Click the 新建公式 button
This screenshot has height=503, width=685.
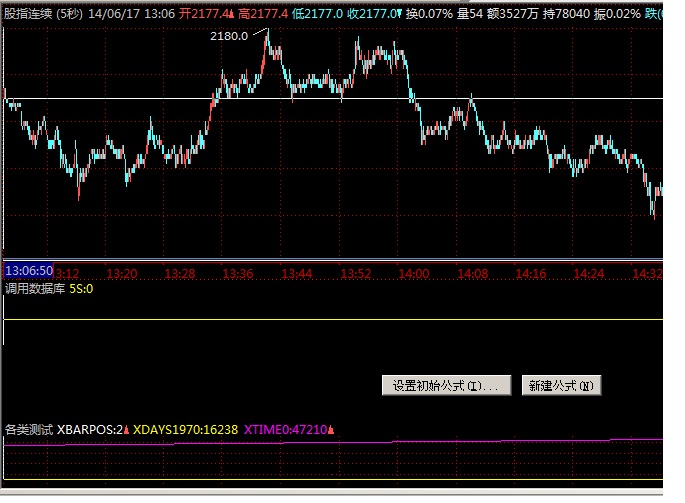click(561, 386)
